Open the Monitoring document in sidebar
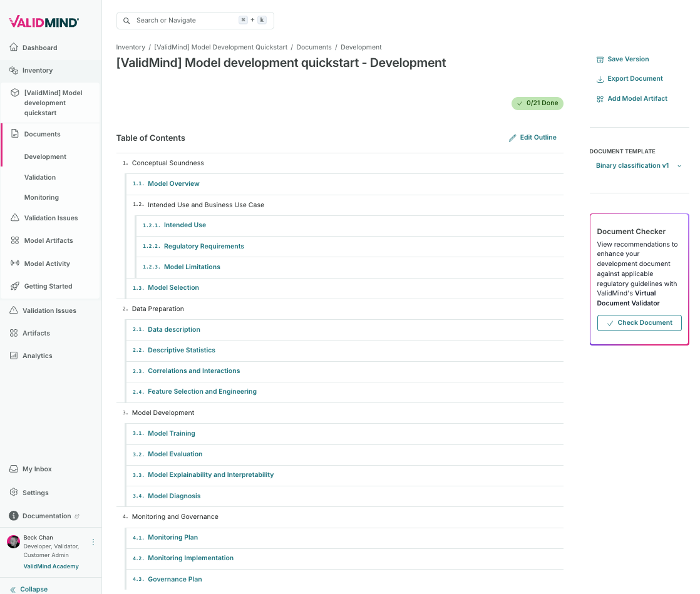 [x=41, y=197]
